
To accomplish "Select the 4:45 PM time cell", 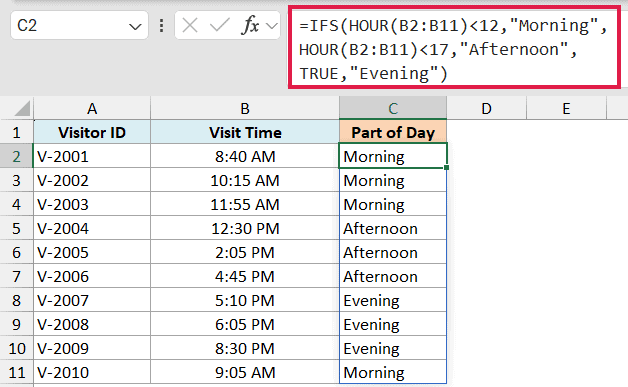I will (245, 276).
